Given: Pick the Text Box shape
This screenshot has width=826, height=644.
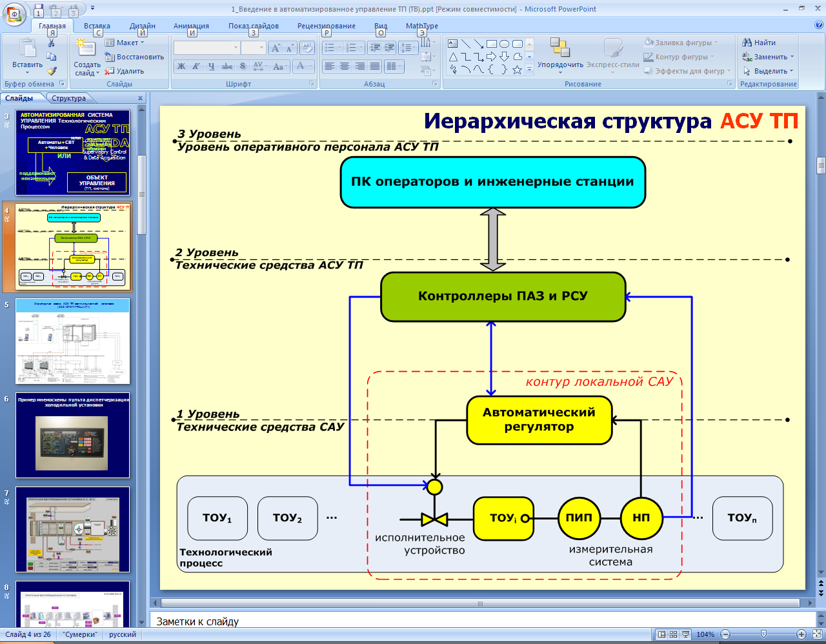Looking at the screenshot, I should [453, 44].
